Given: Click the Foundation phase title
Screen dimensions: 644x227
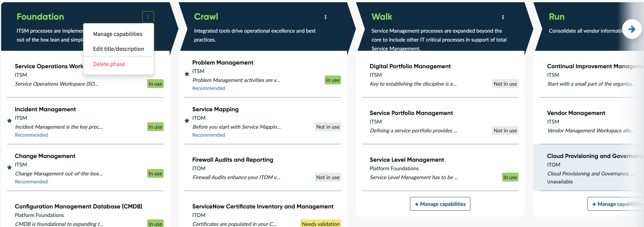Looking at the screenshot, I should [40, 17].
